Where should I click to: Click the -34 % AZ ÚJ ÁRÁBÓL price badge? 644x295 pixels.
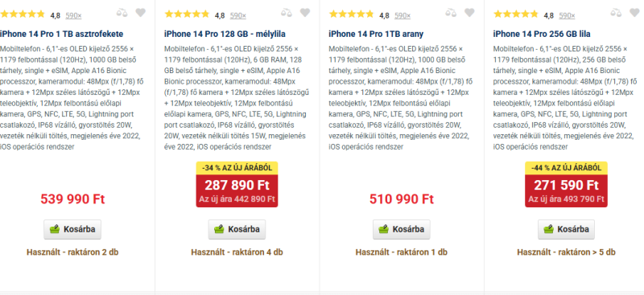[x=237, y=168]
